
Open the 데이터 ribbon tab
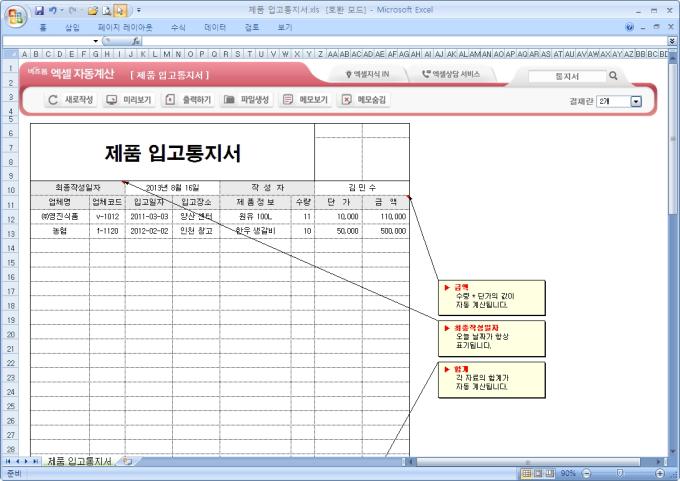coord(214,27)
